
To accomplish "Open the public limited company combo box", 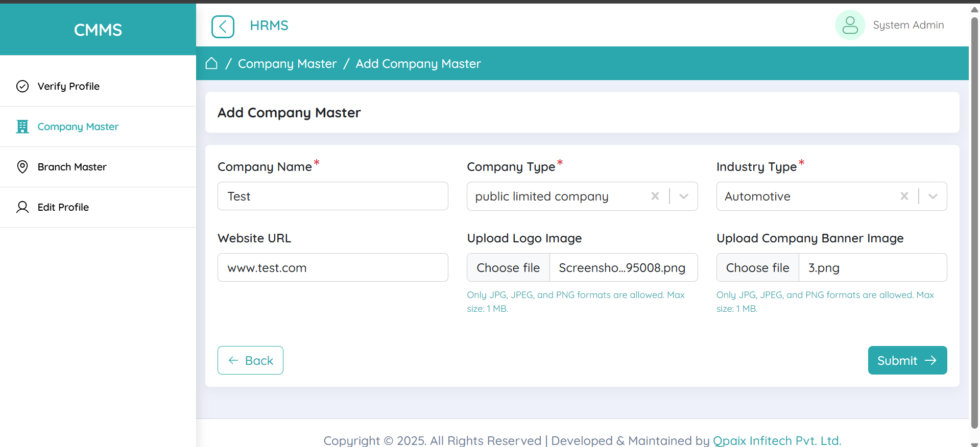I will point(557,196).
